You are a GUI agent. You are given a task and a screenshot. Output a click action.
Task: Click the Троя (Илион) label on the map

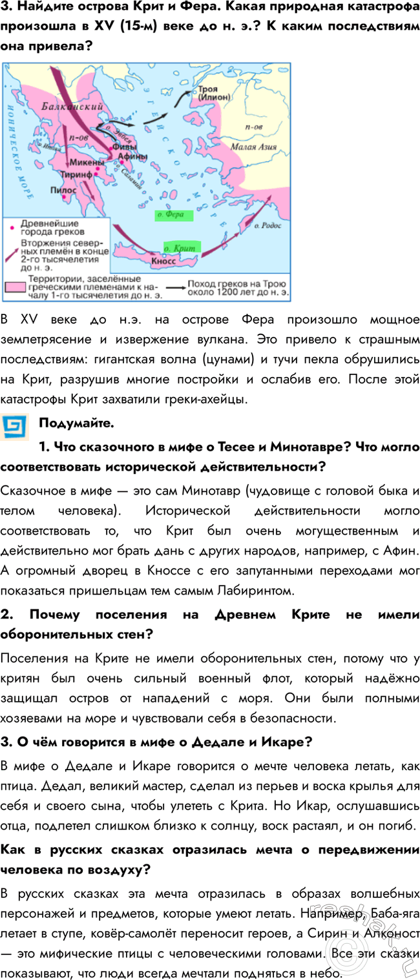click(213, 93)
